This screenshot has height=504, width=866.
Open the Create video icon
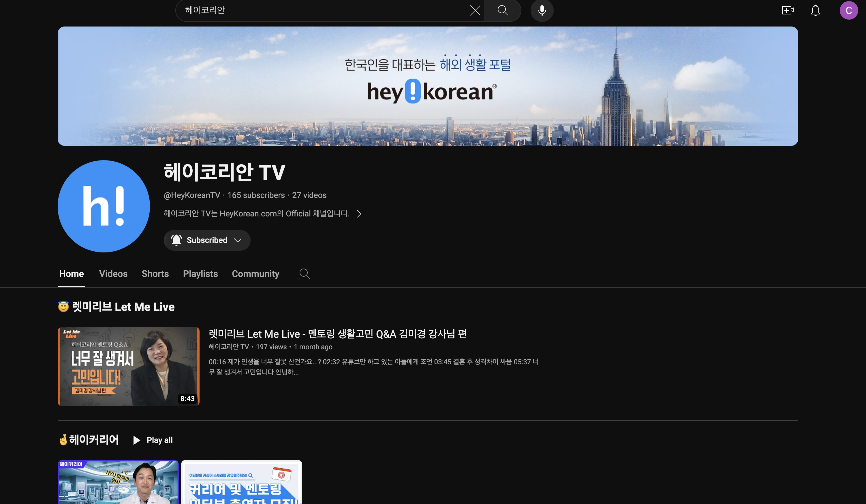click(787, 10)
